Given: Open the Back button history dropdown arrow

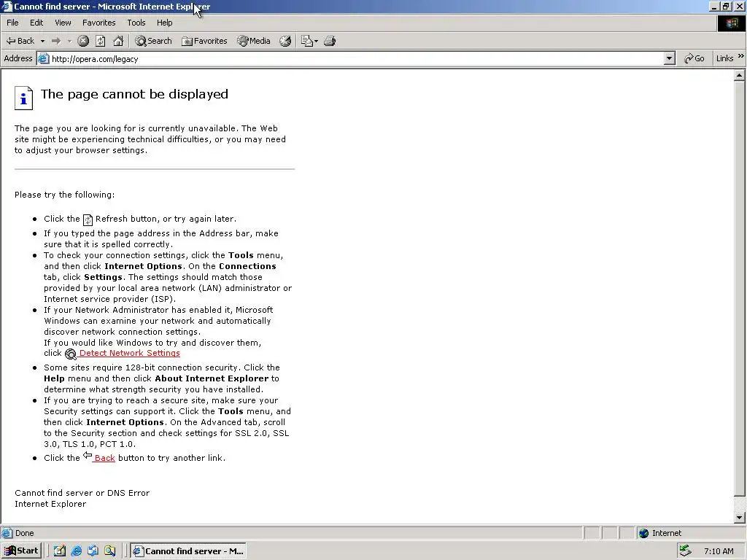Looking at the screenshot, I should coord(42,41).
